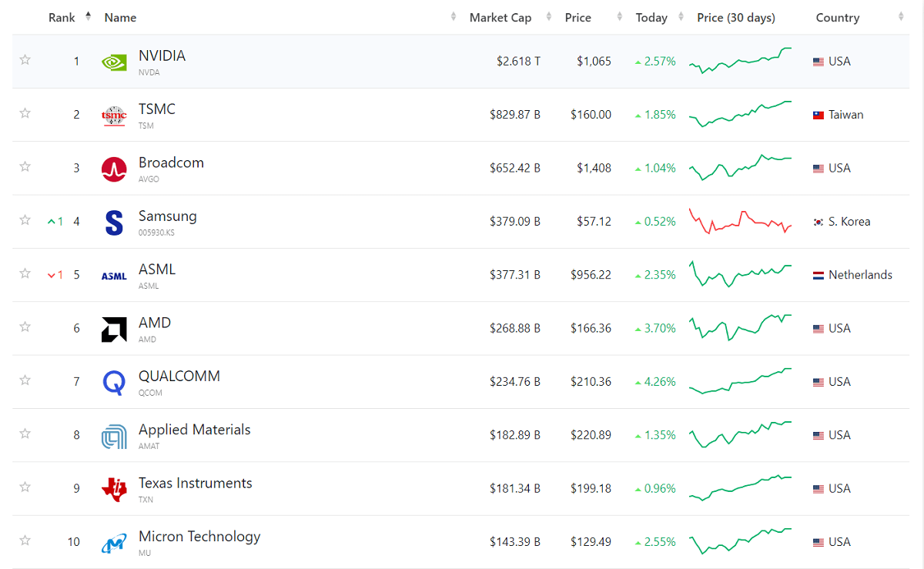Click TSMC's $829.87 B market cap
This screenshot has width=924, height=569.
(x=515, y=115)
